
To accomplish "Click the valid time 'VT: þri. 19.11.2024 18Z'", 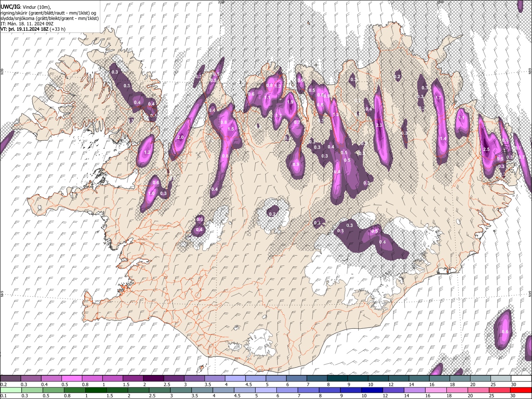I will pos(25,30).
